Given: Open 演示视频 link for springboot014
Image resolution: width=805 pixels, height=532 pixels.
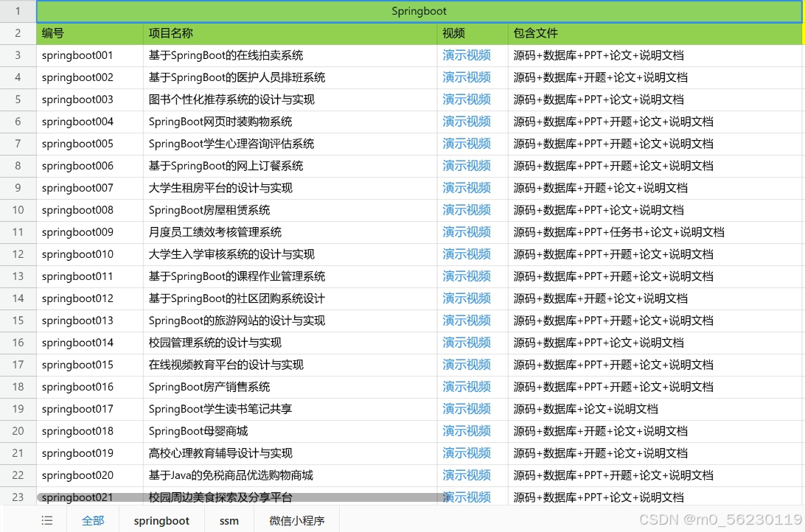Looking at the screenshot, I should pyautogui.click(x=467, y=342).
